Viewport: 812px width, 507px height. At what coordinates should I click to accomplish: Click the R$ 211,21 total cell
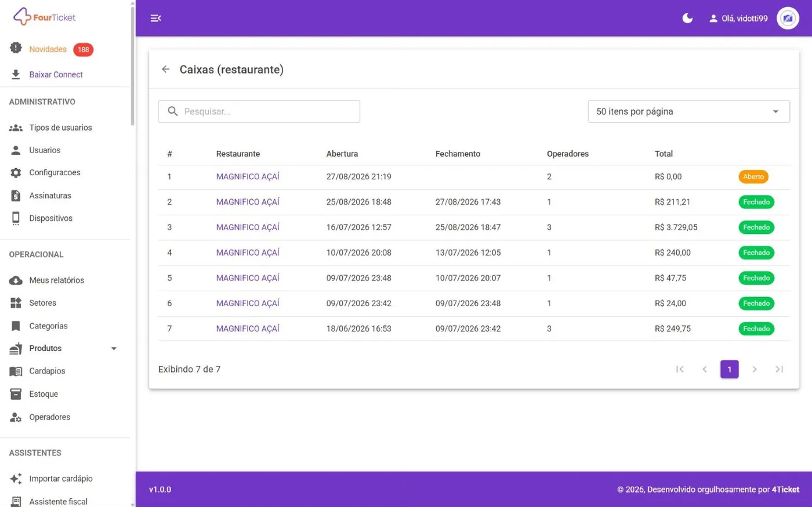pyautogui.click(x=672, y=202)
